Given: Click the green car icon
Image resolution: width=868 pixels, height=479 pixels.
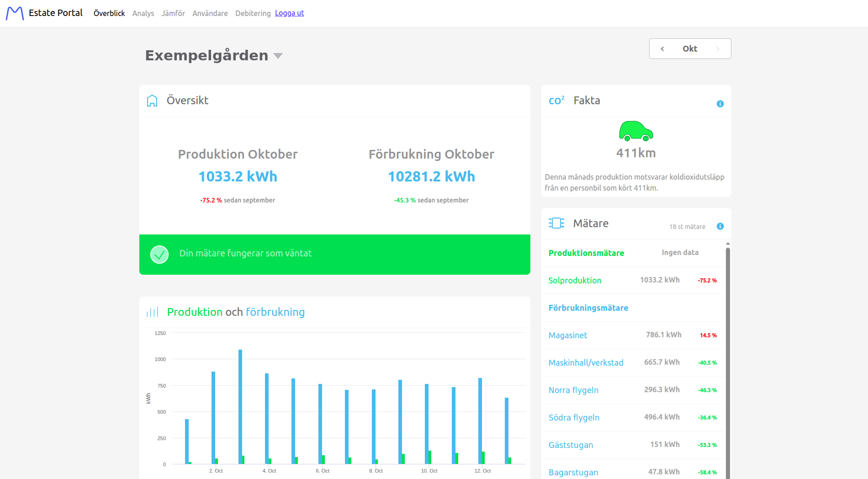Looking at the screenshot, I should (636, 131).
